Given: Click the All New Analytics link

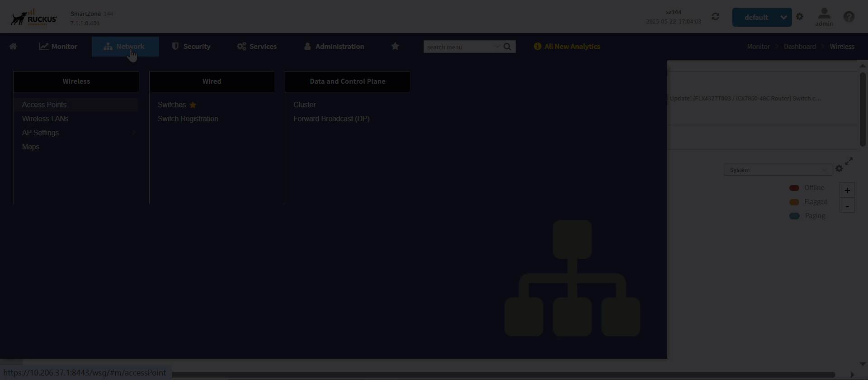Looking at the screenshot, I should tap(572, 46).
